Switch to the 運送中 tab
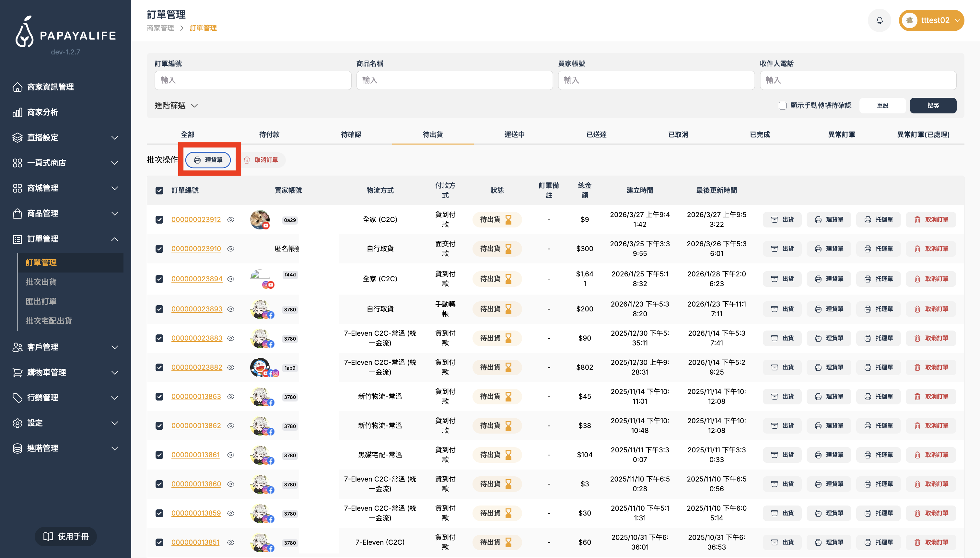The height and width of the screenshot is (558, 980). coord(514,134)
